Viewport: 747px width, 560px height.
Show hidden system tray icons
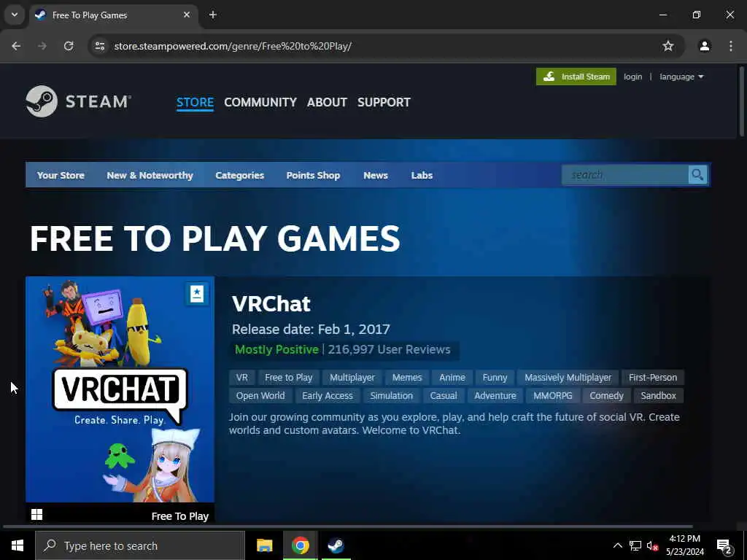click(x=617, y=545)
